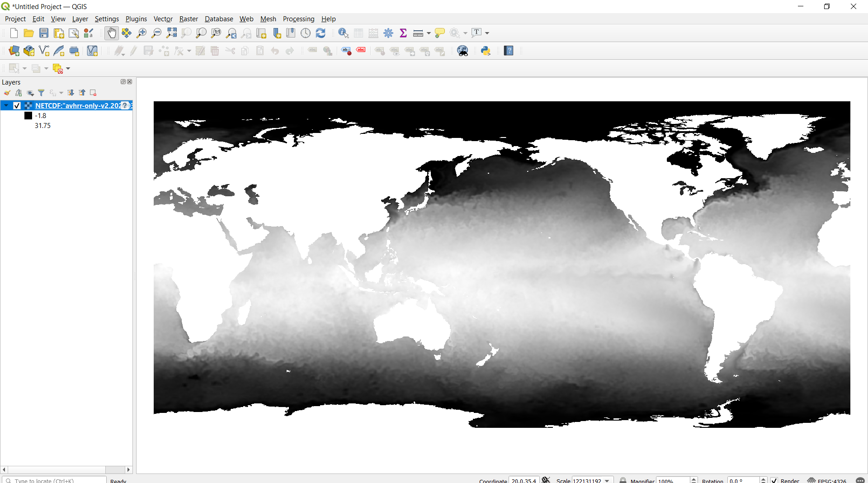Toggle the scale lock icon
This screenshot has height=483, width=868.
point(623,480)
